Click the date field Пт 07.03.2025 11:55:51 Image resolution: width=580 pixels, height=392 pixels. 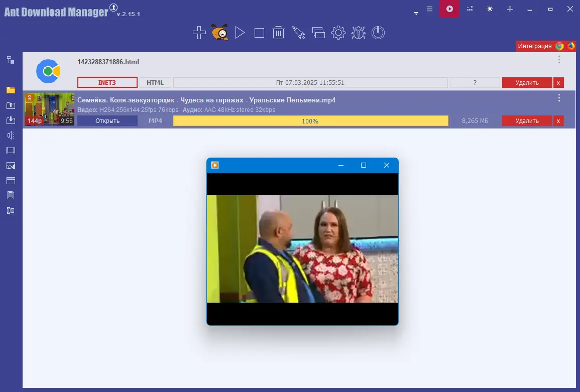(310, 82)
